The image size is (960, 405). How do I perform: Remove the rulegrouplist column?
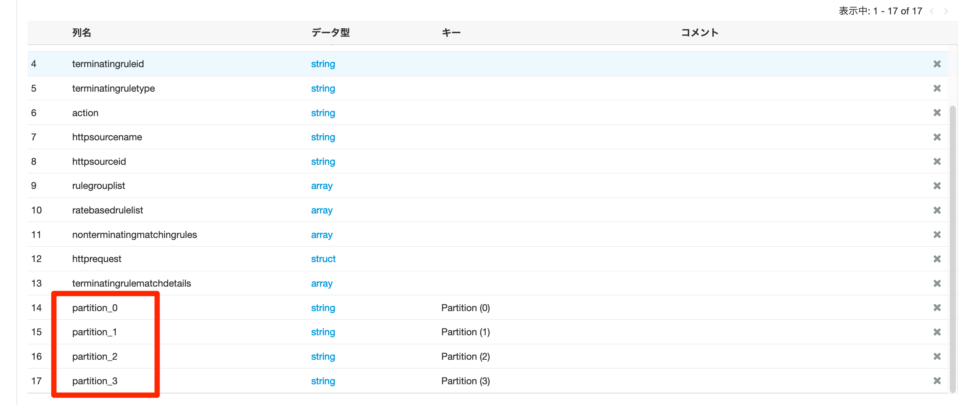(937, 186)
